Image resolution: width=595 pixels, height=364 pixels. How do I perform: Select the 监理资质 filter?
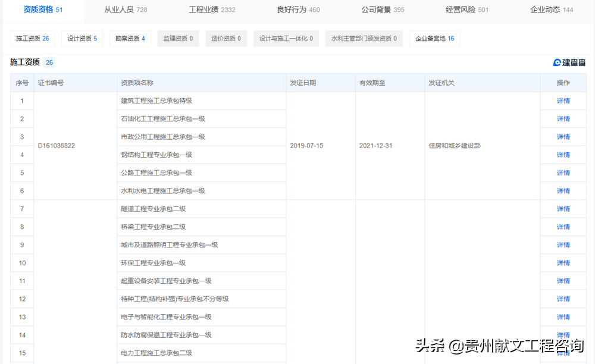178,39
